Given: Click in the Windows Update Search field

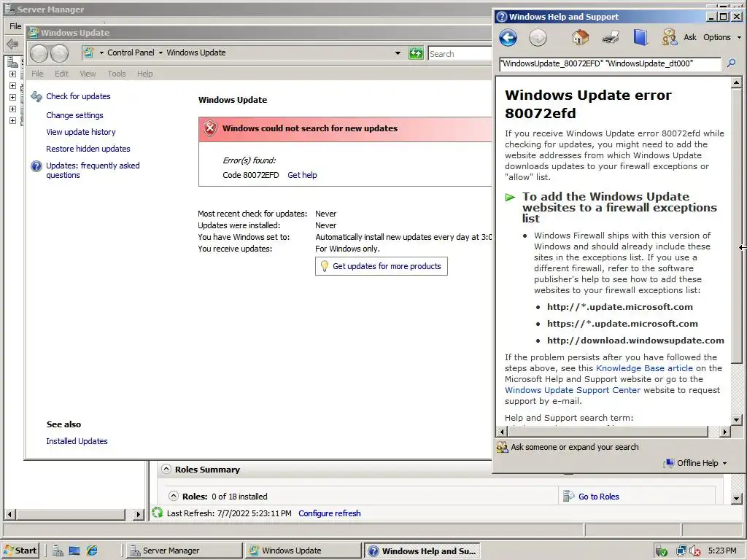Looking at the screenshot, I should (460, 53).
